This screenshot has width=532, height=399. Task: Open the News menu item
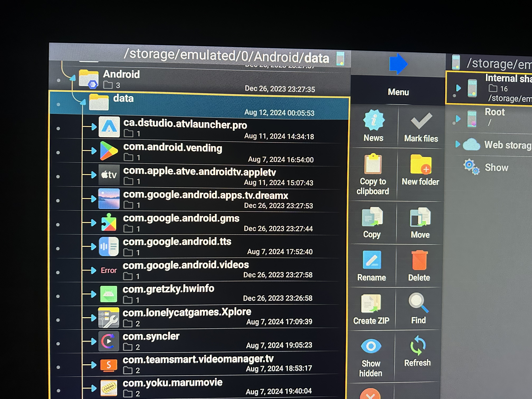[x=373, y=125]
